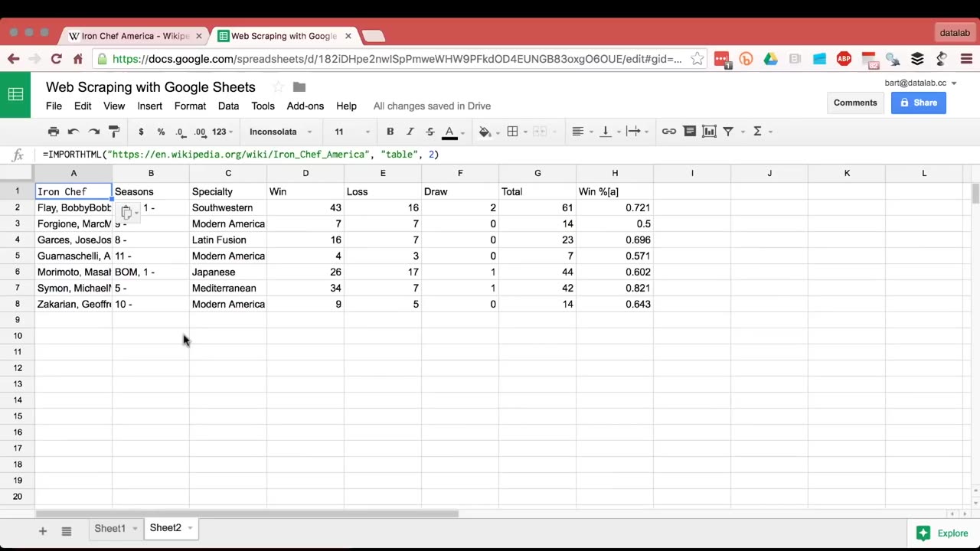Open the text color picker
Image resolution: width=980 pixels, height=551 pixels.
click(x=450, y=132)
